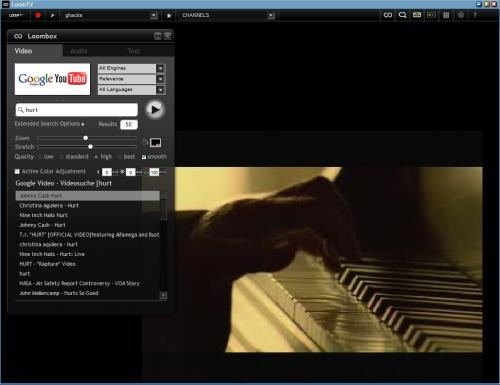Click the piano video playback area
Viewport: 500px width, 385px height.
point(329,259)
